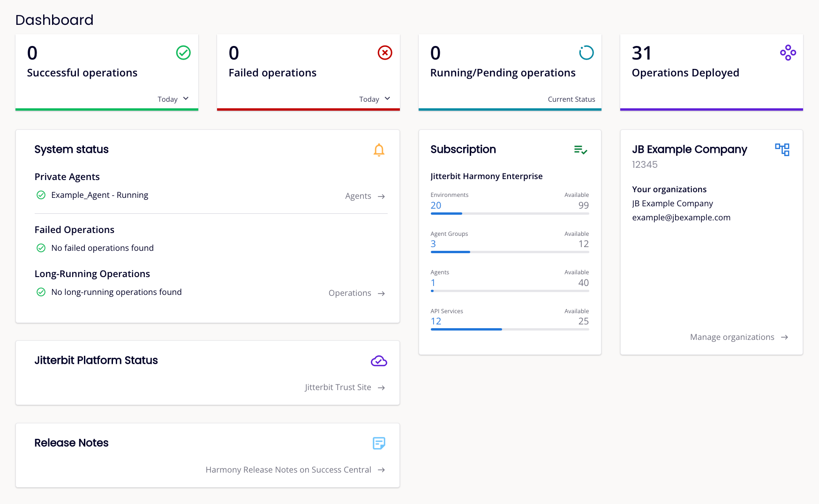
Task: Click the Dashboard page title
Action: 54,20
